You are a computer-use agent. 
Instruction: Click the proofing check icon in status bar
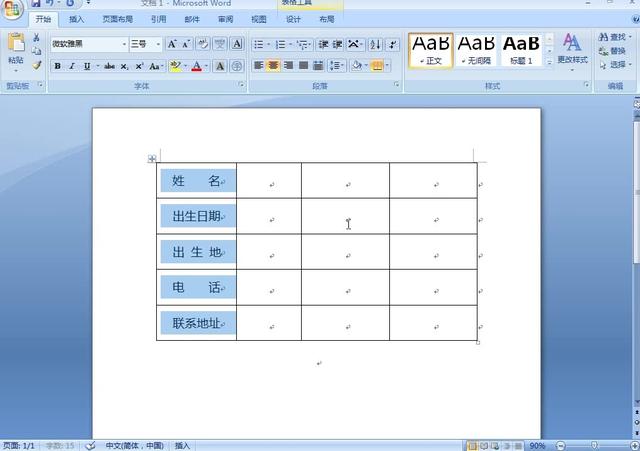(x=91, y=446)
